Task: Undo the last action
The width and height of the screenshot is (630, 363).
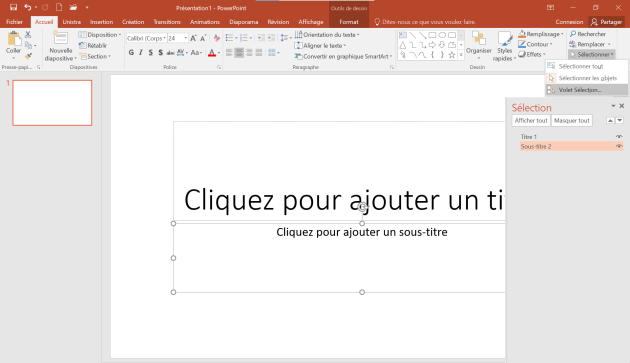Action: (x=27, y=7)
